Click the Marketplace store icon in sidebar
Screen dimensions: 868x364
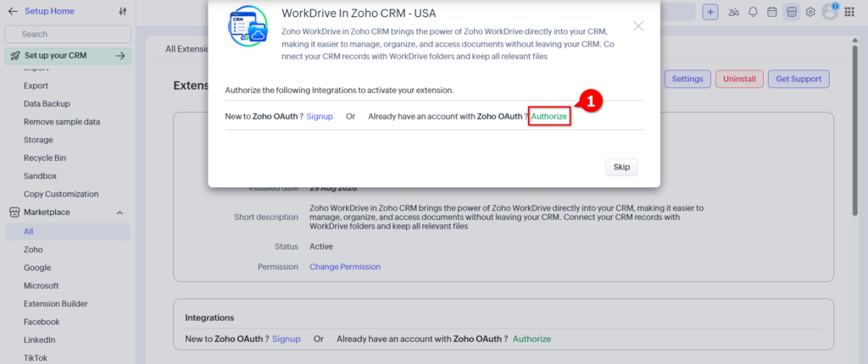point(14,212)
